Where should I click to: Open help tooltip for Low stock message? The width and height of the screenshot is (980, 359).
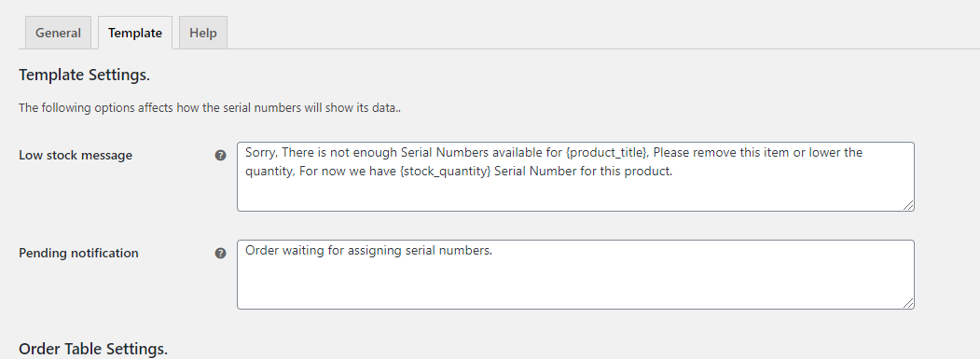click(221, 155)
